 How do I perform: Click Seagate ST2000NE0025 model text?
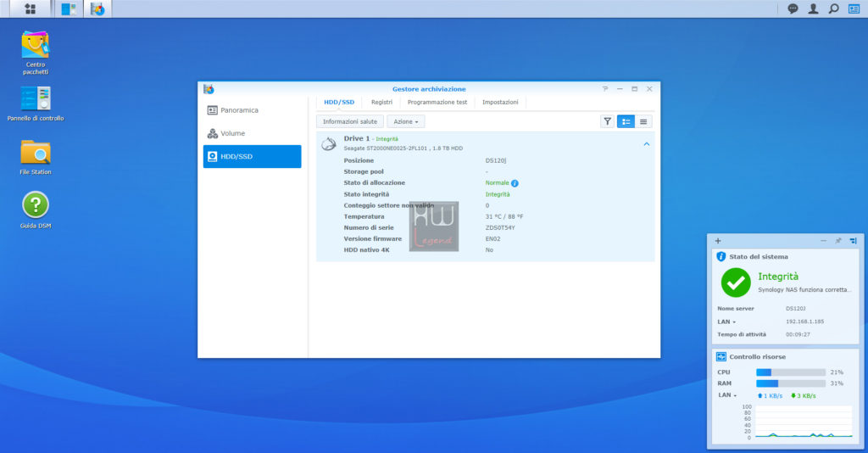click(403, 148)
